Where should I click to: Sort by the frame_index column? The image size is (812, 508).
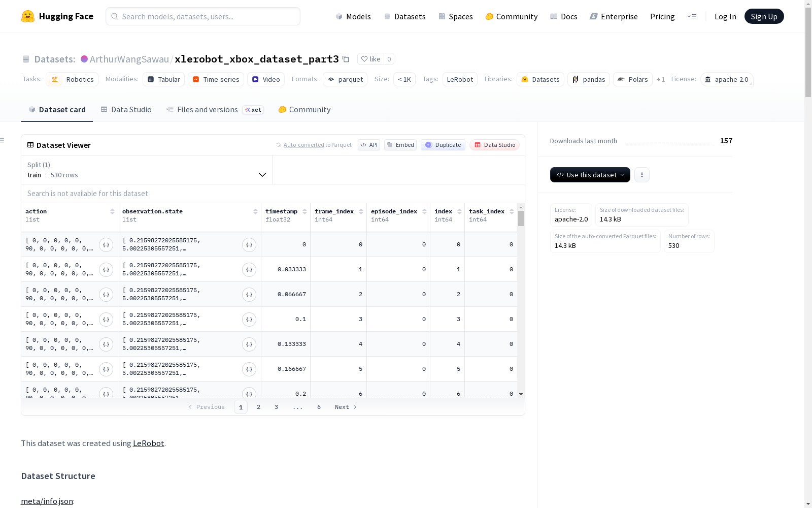(x=361, y=211)
